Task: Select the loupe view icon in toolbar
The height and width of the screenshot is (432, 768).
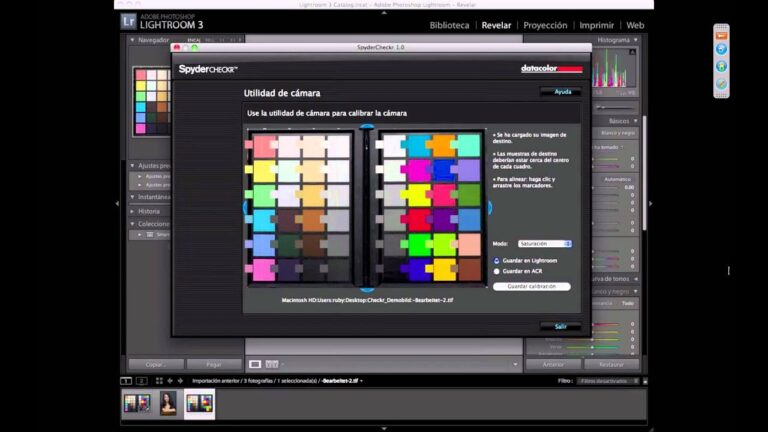Action: pos(255,364)
